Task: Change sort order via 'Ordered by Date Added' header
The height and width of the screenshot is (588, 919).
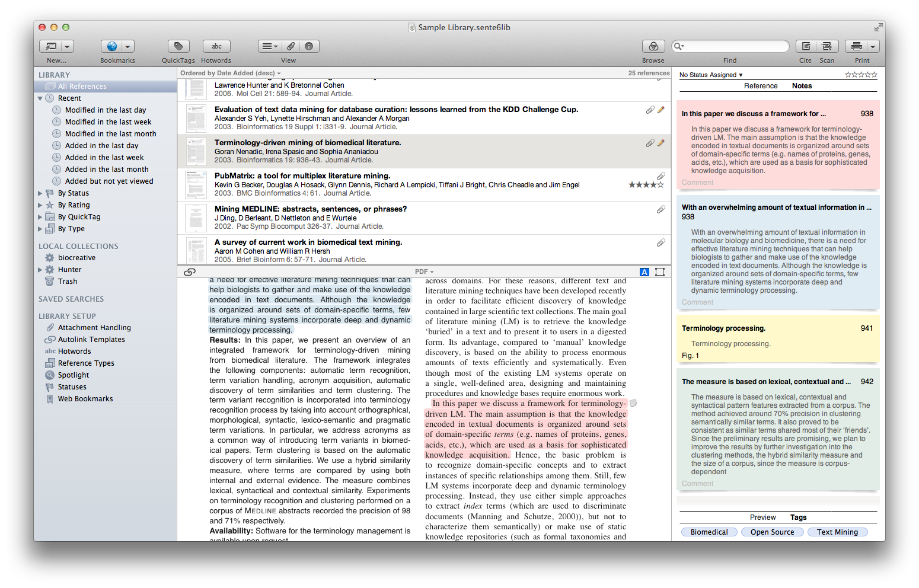Action: pos(231,73)
